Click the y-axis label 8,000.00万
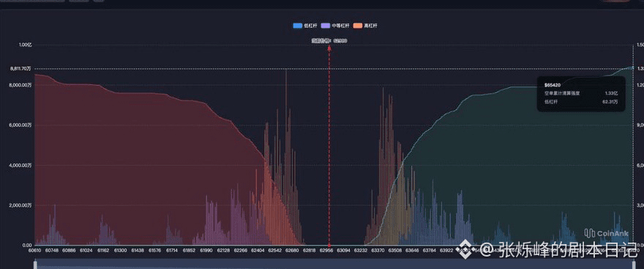The image size is (644, 269). [x=20, y=85]
